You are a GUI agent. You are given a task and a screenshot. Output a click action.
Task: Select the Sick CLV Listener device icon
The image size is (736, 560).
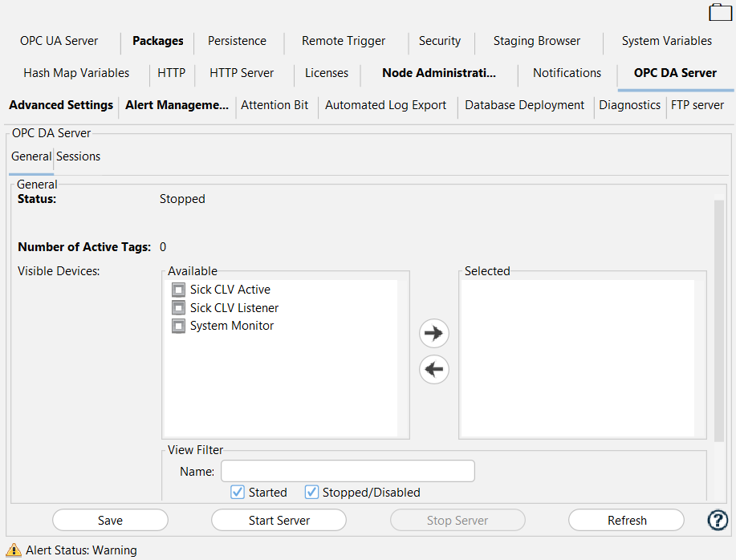[x=178, y=308]
